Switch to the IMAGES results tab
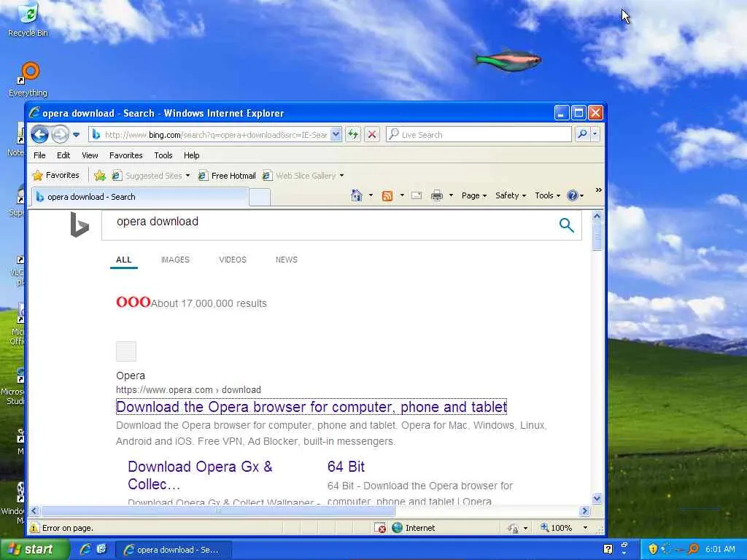The image size is (747, 560). tap(175, 260)
